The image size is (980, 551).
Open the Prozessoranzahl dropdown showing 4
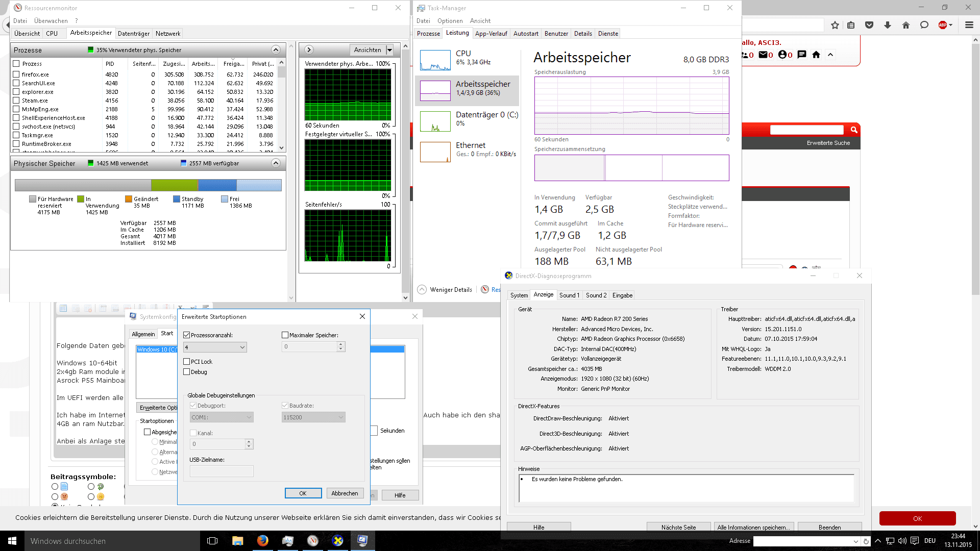click(x=215, y=347)
